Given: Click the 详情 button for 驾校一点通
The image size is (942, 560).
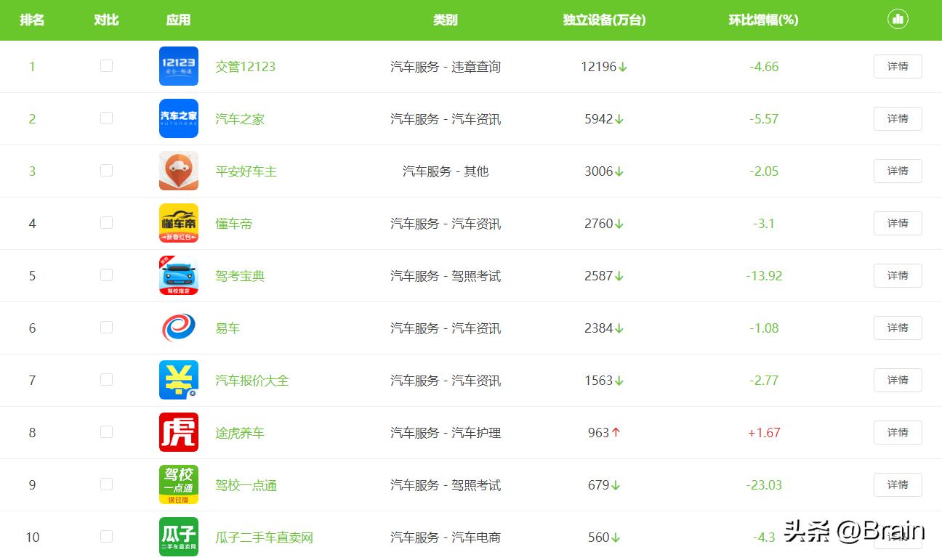Looking at the screenshot, I should [898, 484].
